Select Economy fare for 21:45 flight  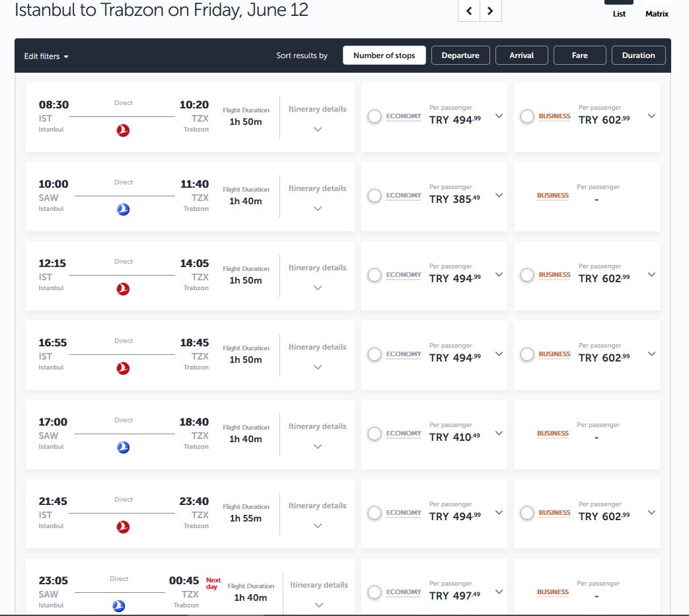coord(375,513)
